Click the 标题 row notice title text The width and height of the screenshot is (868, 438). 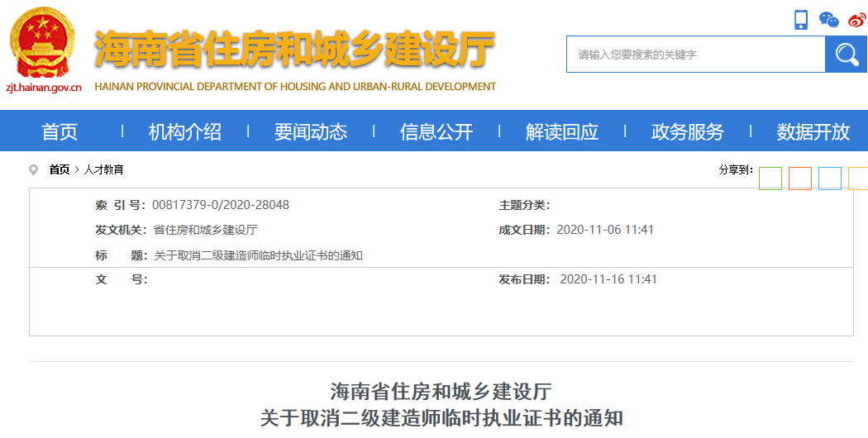pos(258,256)
